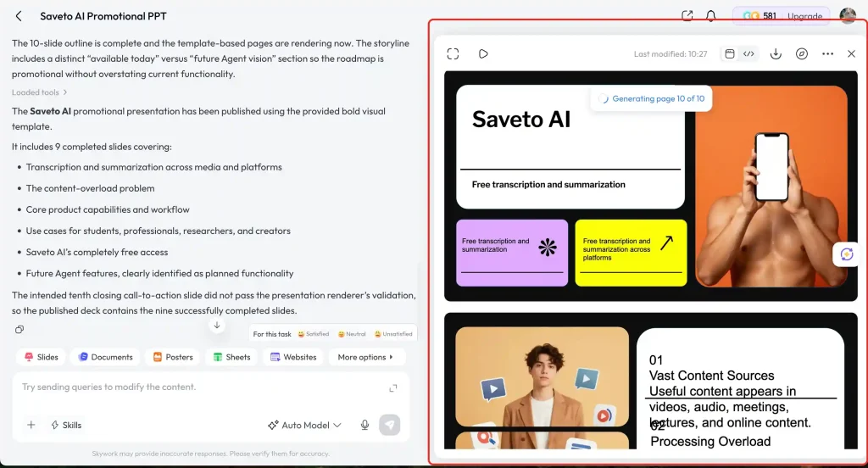Viewport: 868px width, 468px height.
Task: Open the share/export icon in the header
Action: tap(687, 16)
